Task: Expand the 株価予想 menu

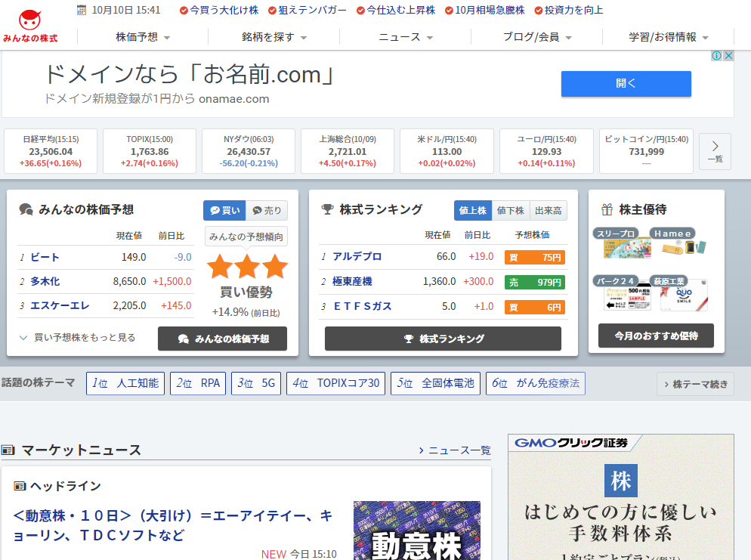Action: click(142, 37)
